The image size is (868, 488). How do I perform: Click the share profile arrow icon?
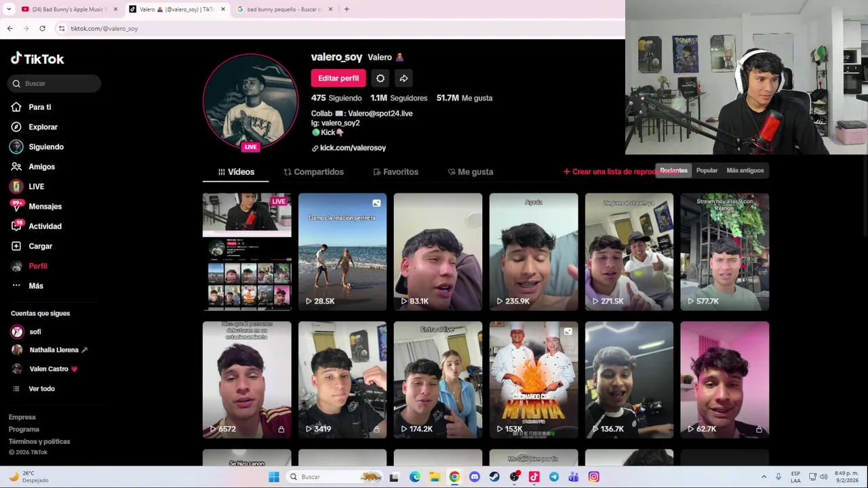pyautogui.click(x=403, y=78)
